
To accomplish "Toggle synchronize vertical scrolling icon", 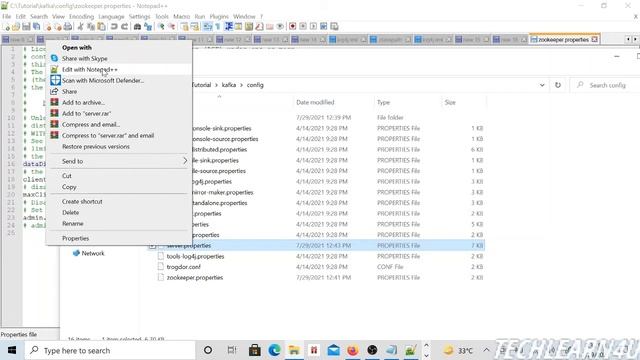I will click(x=185, y=27).
